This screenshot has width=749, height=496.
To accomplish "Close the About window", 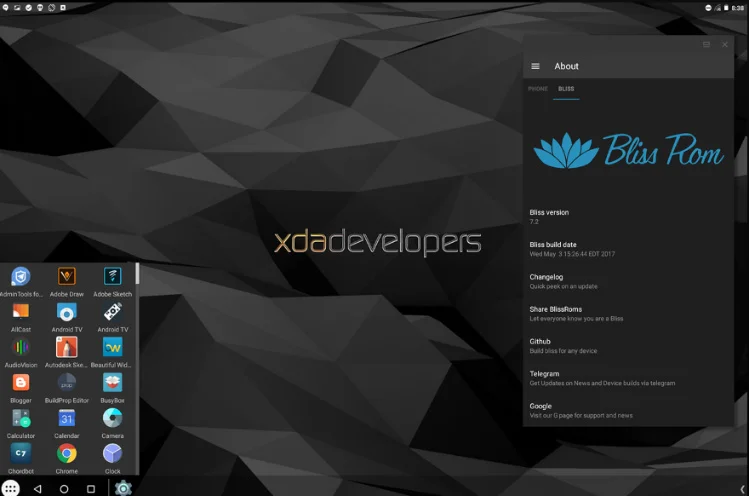I will click(725, 44).
